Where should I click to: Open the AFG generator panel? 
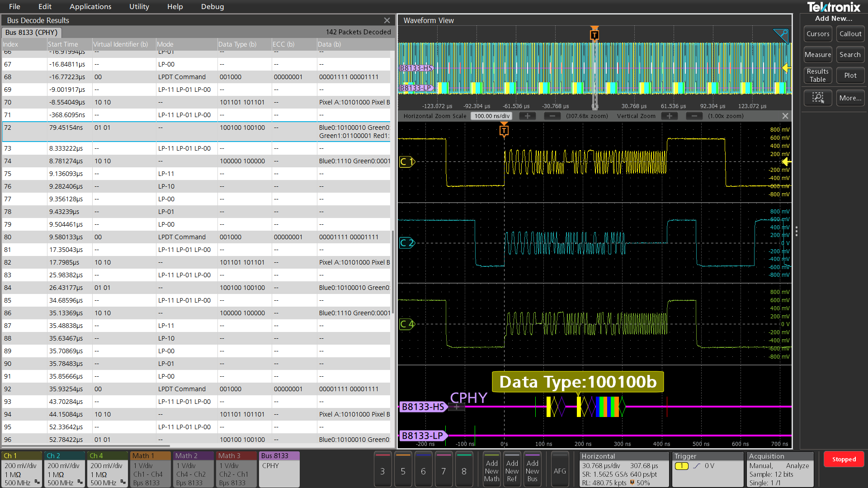pos(560,469)
